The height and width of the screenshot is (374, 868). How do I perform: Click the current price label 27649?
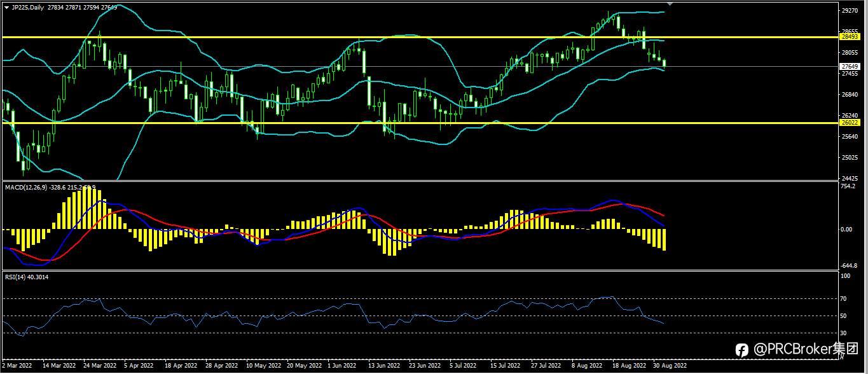pyautogui.click(x=850, y=66)
